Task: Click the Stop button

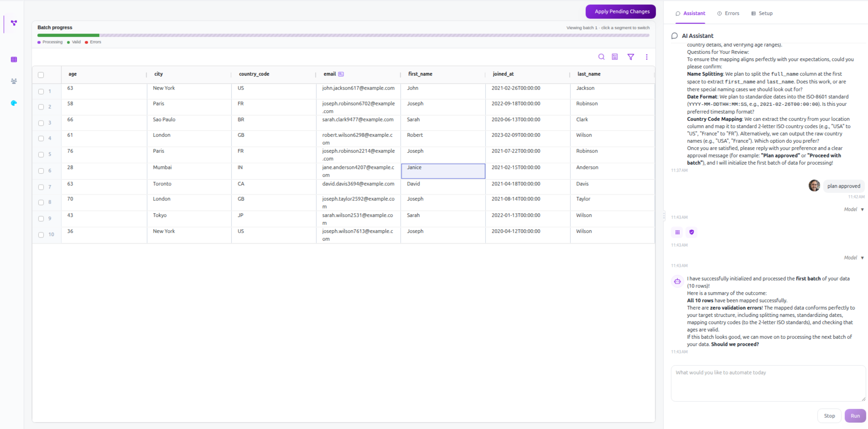Action: coord(829,416)
